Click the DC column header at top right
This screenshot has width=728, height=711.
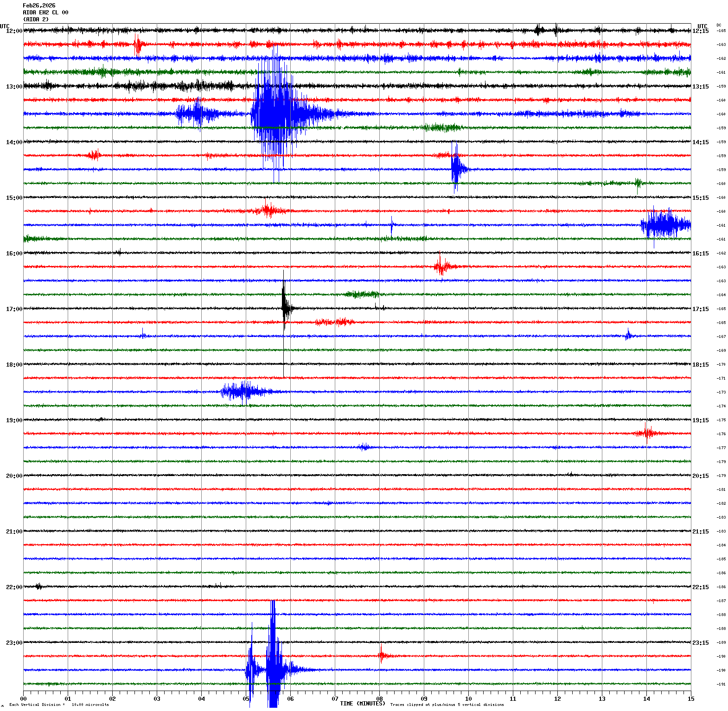(719, 25)
